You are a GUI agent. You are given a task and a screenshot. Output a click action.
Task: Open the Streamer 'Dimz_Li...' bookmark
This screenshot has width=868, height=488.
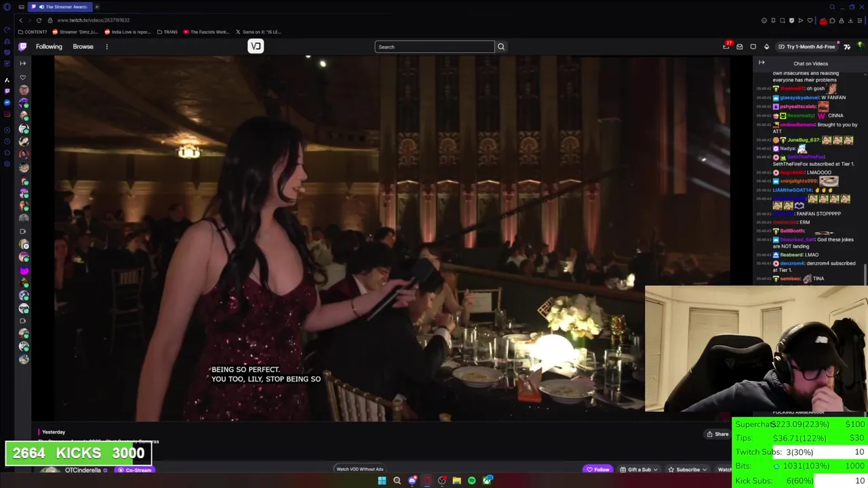tap(76, 32)
